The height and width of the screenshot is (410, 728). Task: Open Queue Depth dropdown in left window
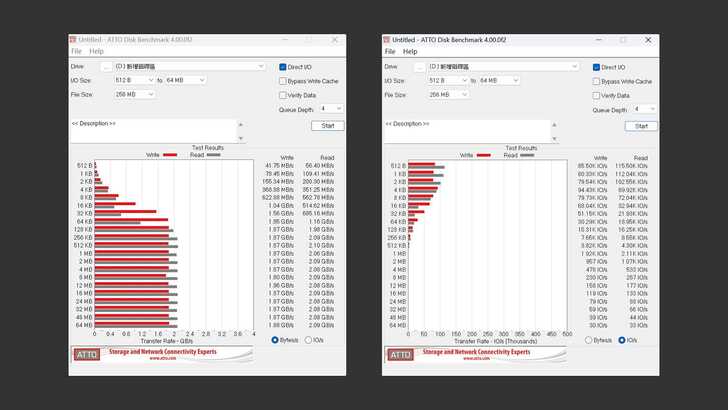(x=332, y=109)
